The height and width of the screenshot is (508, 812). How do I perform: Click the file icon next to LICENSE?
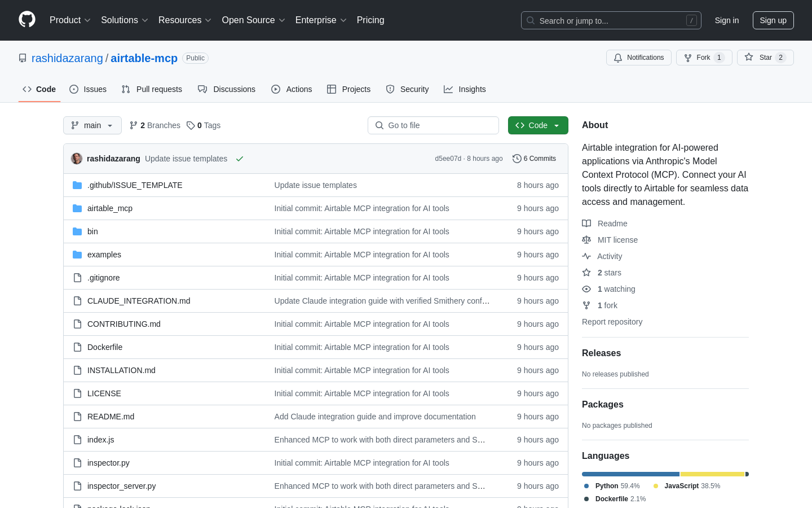click(x=77, y=393)
